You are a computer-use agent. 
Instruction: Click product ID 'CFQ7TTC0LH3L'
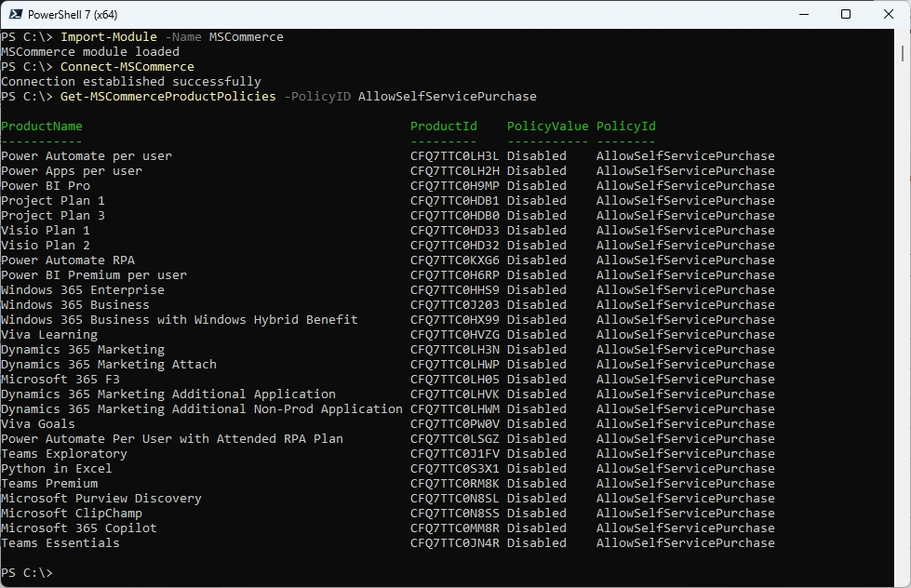point(455,155)
